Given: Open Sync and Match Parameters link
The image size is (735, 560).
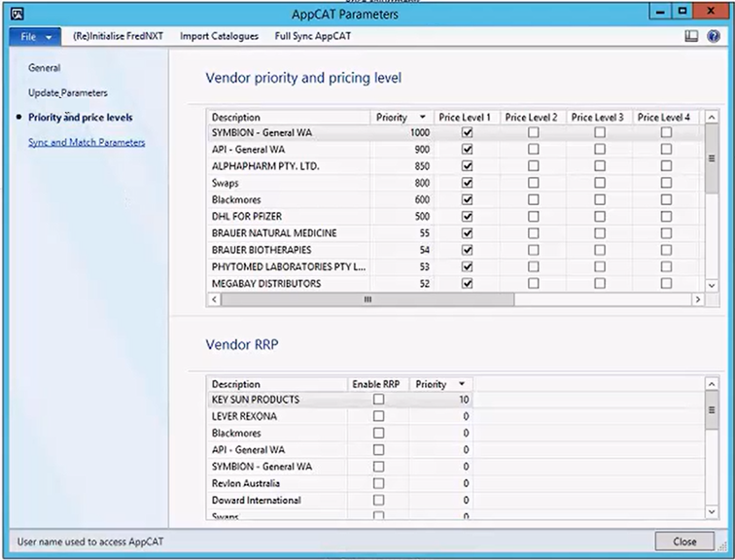Looking at the screenshot, I should tap(87, 142).
